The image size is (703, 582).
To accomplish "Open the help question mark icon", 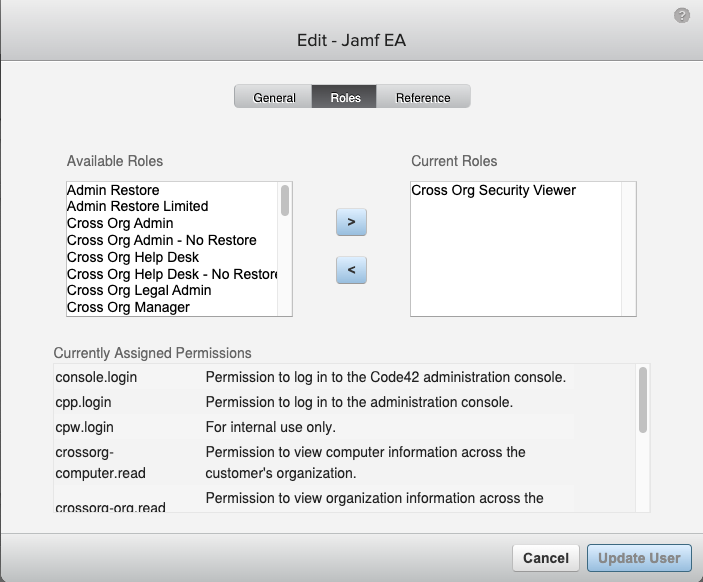I will pos(681,16).
